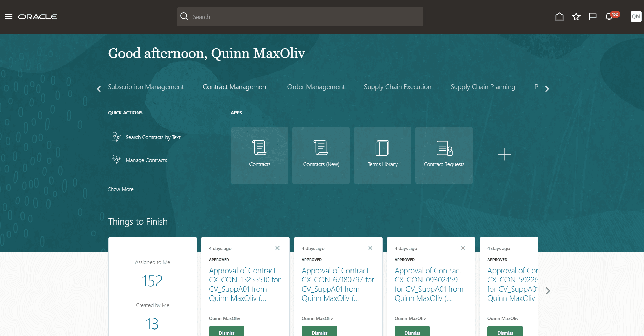Click Search Contracts by Text icon

click(116, 137)
